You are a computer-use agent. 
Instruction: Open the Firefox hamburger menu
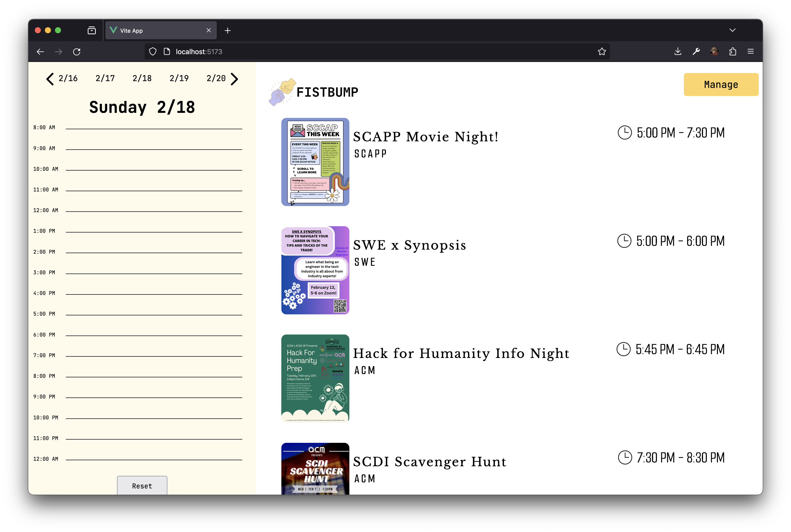(751, 52)
